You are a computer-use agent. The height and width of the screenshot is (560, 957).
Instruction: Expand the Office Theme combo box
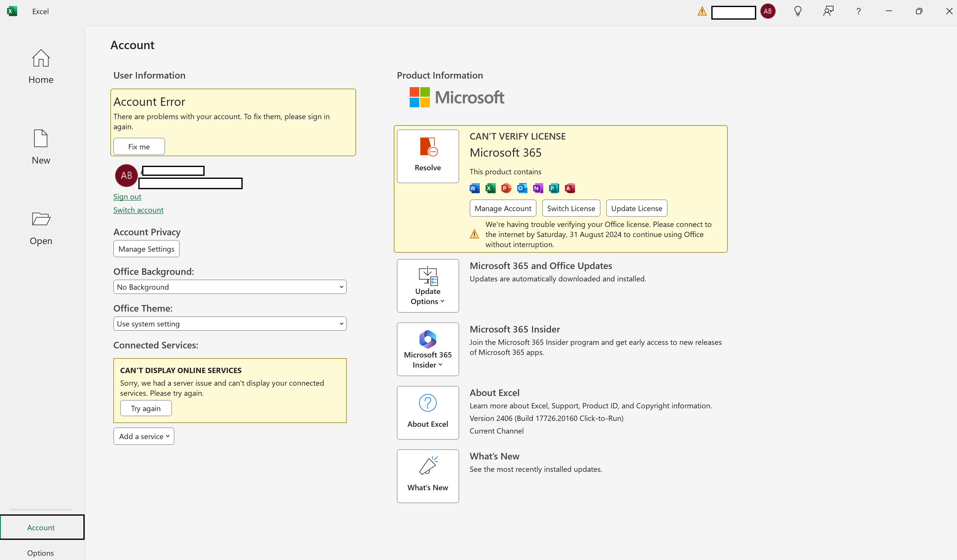(230, 324)
